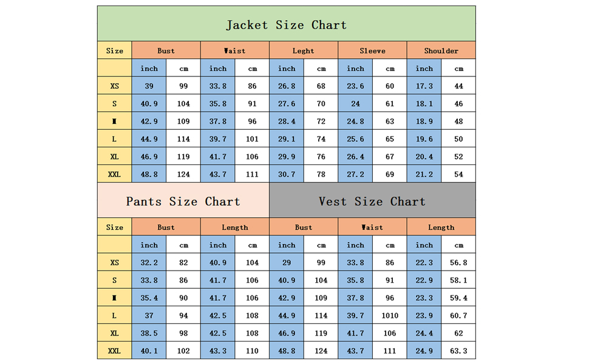Select the vest L waist 1010 cm cell
Screen dimensions: 589x364
390,315
